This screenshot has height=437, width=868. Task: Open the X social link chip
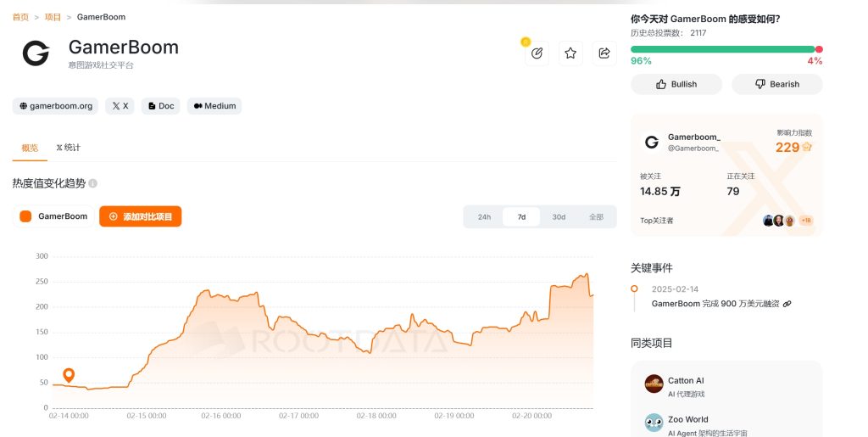tap(120, 106)
